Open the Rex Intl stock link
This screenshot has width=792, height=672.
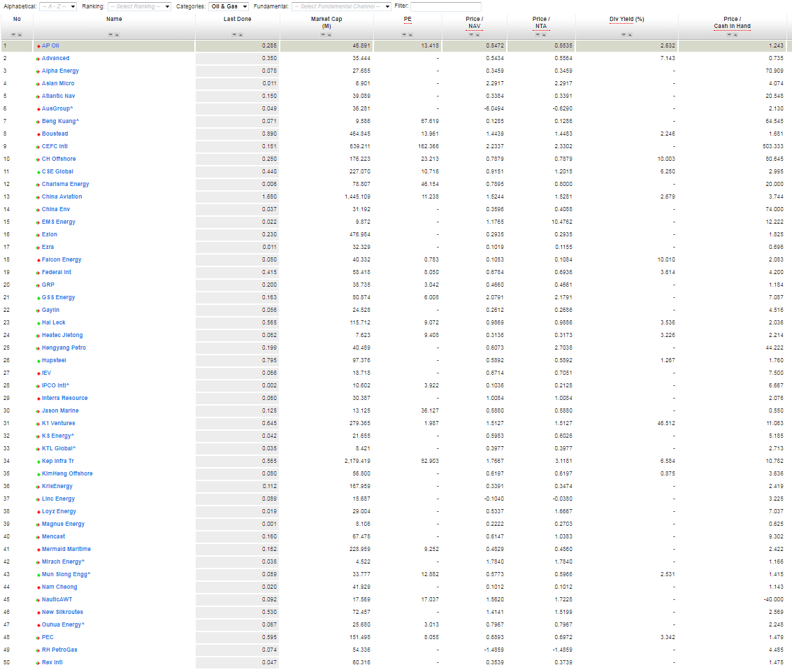(52, 662)
